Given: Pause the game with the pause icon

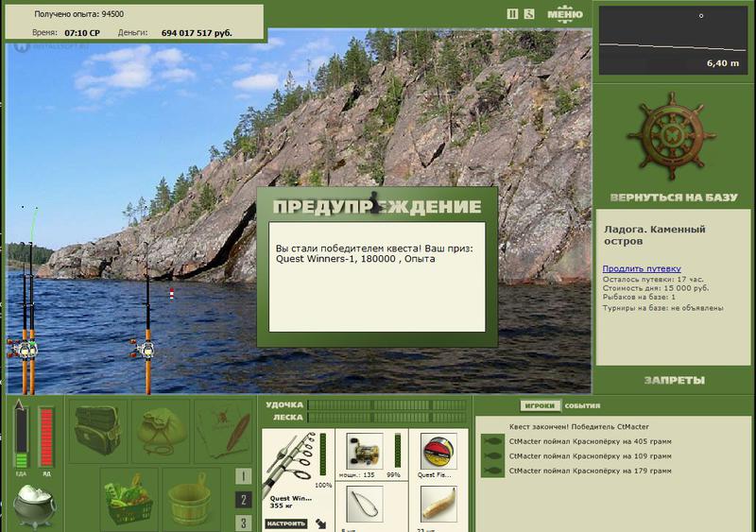Looking at the screenshot, I should pos(512,14).
